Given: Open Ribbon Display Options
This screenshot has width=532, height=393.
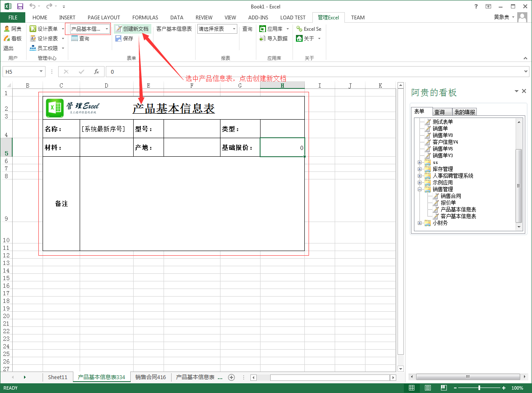Looking at the screenshot, I should coord(488,6).
